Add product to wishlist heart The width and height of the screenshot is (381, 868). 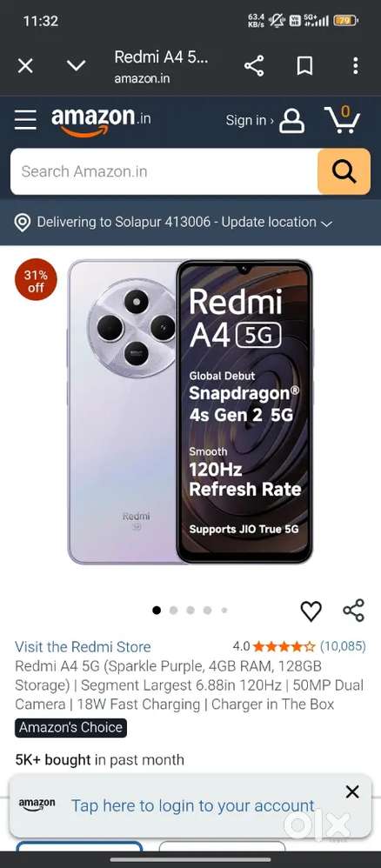(x=311, y=611)
